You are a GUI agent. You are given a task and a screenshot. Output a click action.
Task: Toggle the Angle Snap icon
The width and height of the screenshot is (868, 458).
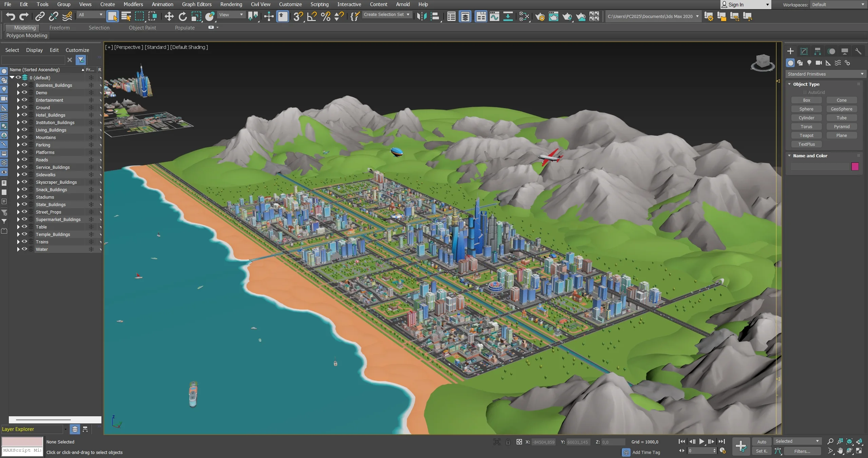312,16
